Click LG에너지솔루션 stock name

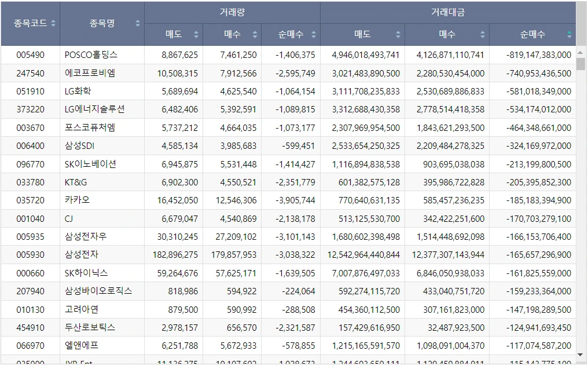94,109
